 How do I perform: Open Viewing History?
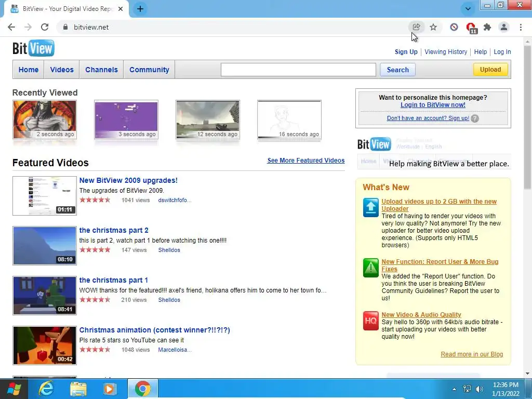tap(446, 52)
